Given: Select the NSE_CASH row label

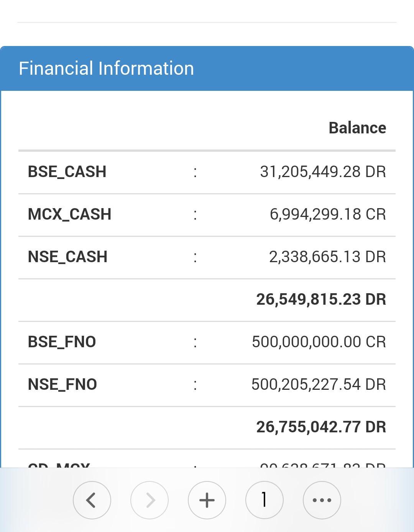Looking at the screenshot, I should point(67,257).
